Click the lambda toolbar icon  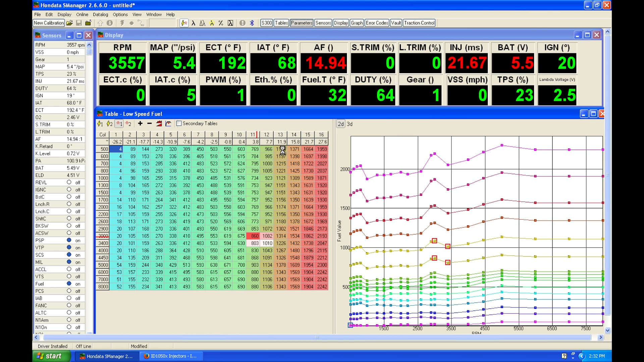click(x=193, y=23)
